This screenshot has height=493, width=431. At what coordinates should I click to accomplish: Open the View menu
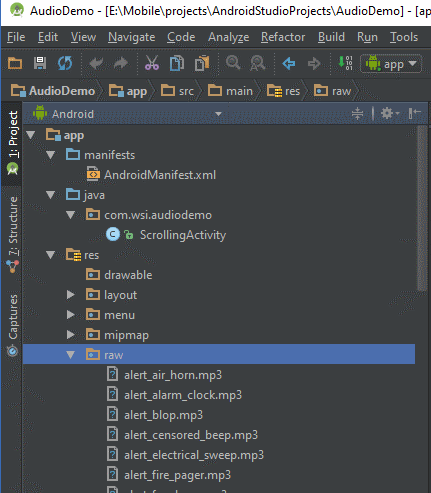click(83, 37)
